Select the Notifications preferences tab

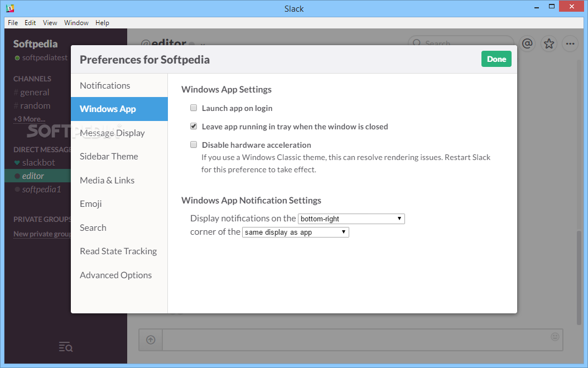tap(119, 85)
